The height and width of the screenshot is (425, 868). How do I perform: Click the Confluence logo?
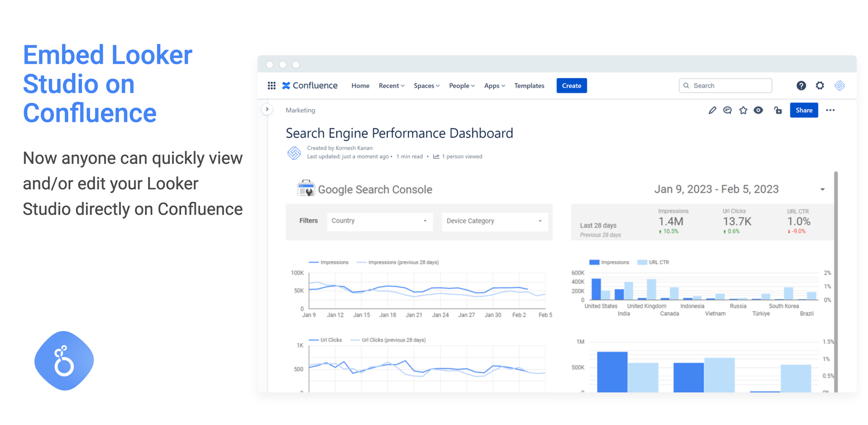click(310, 85)
